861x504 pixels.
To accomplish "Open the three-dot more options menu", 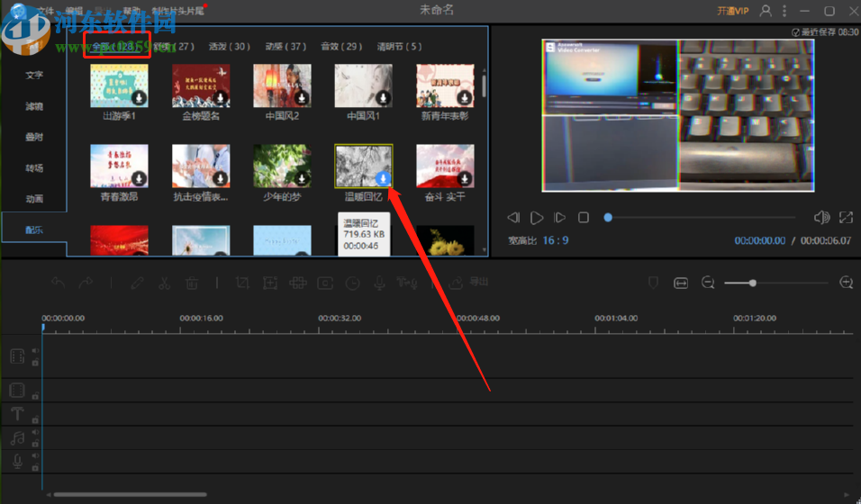I will click(784, 11).
